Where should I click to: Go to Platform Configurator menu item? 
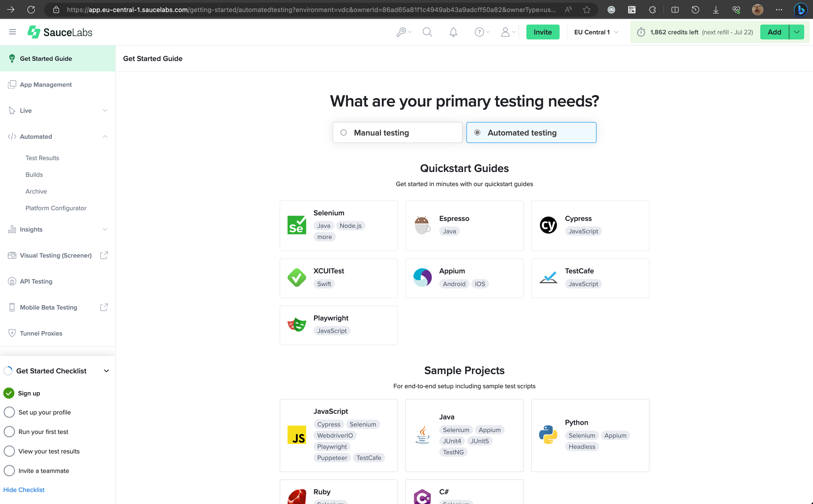point(56,208)
